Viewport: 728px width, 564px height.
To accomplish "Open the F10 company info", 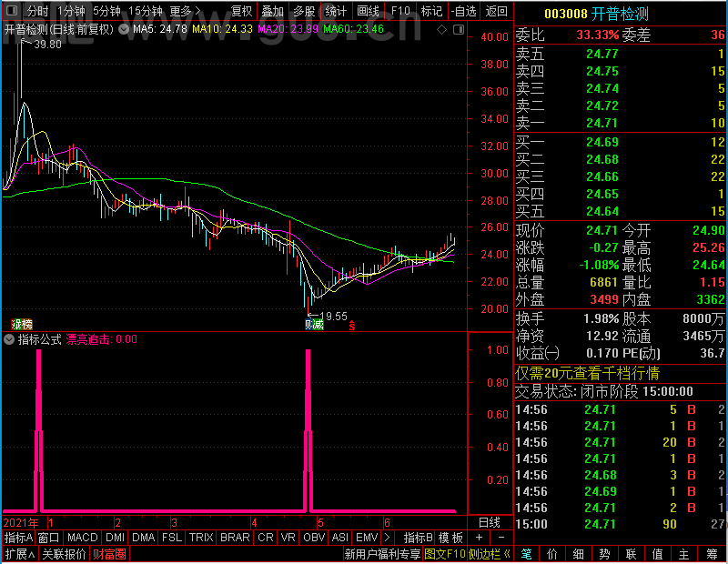I will pyautogui.click(x=400, y=11).
